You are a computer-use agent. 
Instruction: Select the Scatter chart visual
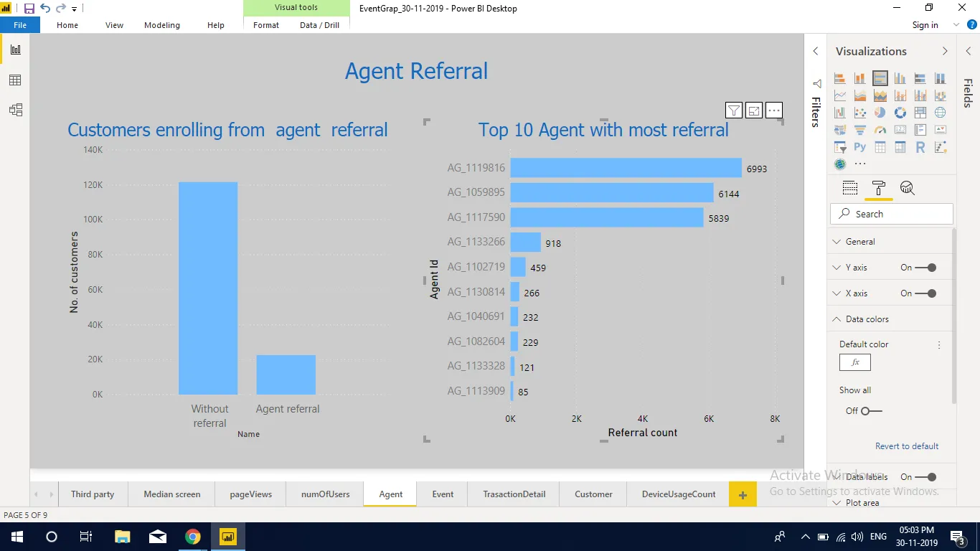tap(860, 113)
